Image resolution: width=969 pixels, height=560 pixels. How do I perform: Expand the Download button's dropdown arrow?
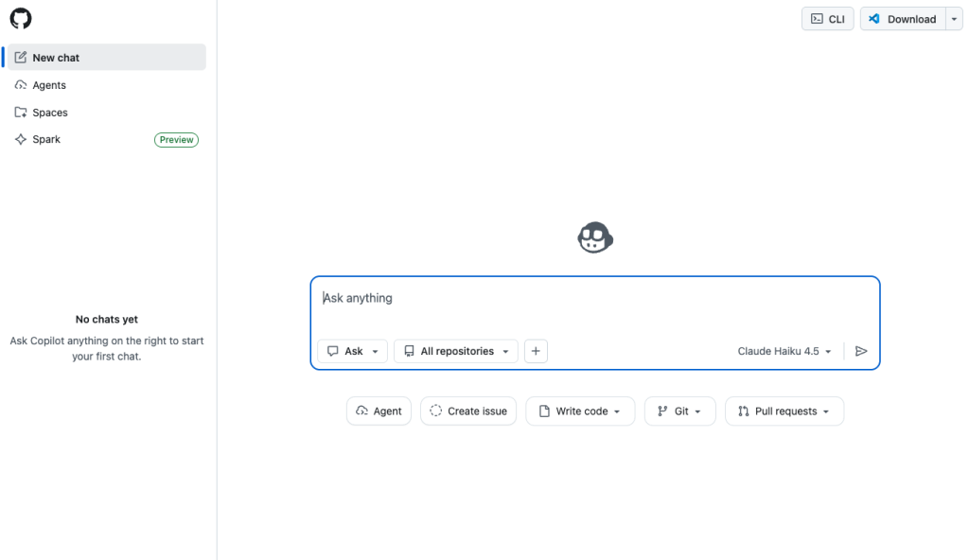point(953,18)
